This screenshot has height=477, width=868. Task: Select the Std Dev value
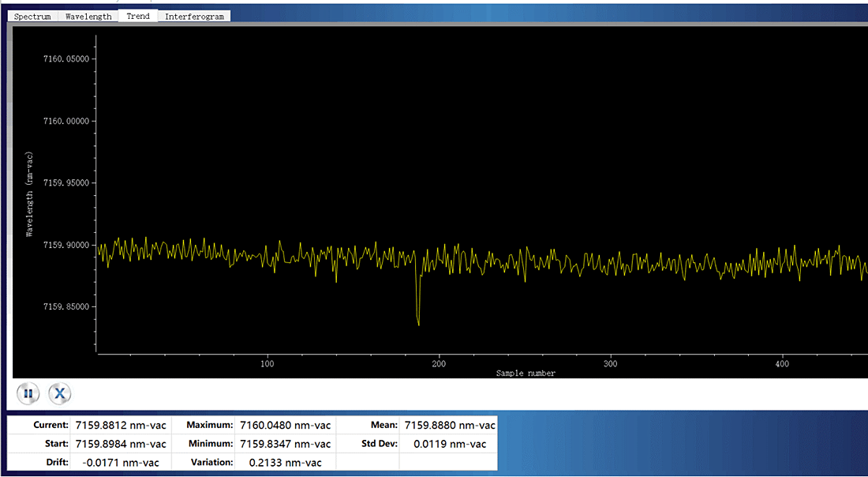(450, 444)
